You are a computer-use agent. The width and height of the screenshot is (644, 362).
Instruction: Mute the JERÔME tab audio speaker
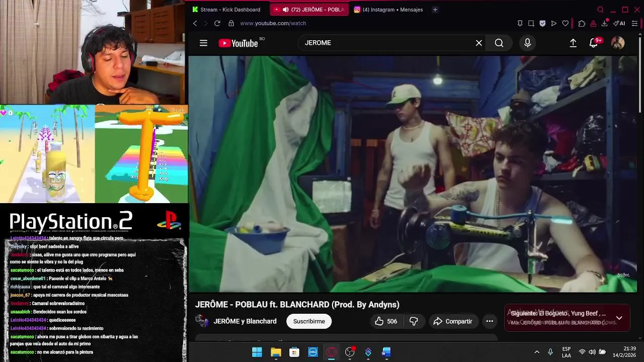point(285,10)
